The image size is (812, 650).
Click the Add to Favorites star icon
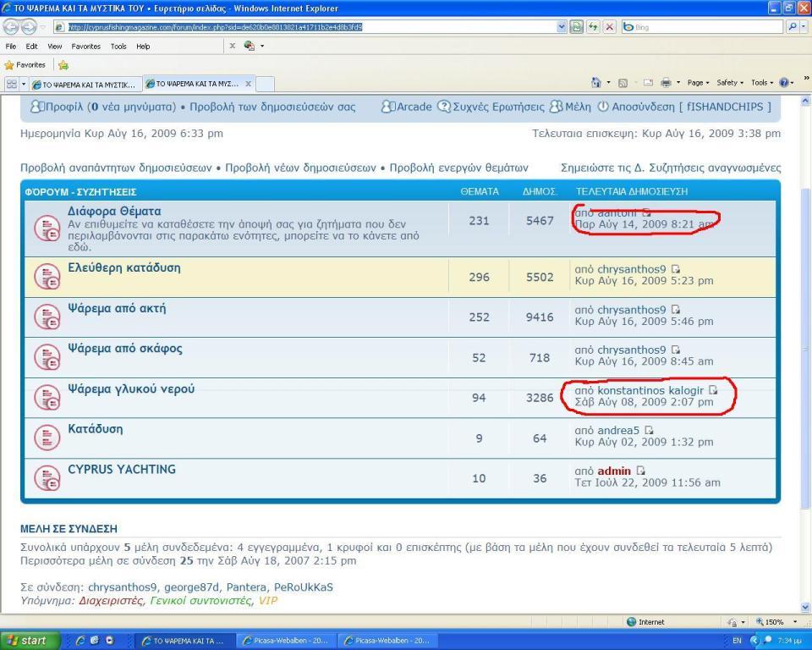pos(63,65)
